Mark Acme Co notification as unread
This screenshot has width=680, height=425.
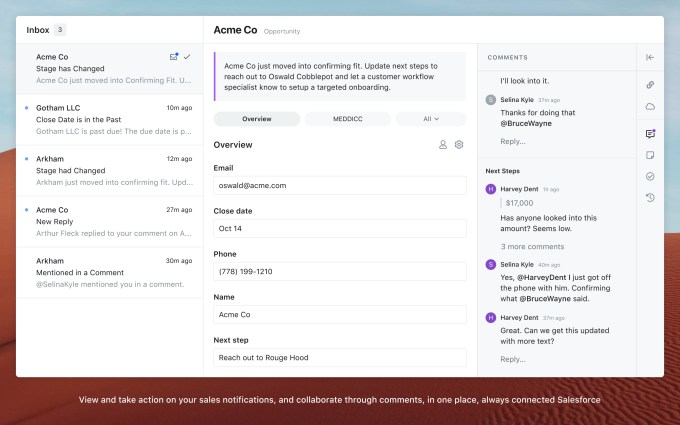[174, 57]
